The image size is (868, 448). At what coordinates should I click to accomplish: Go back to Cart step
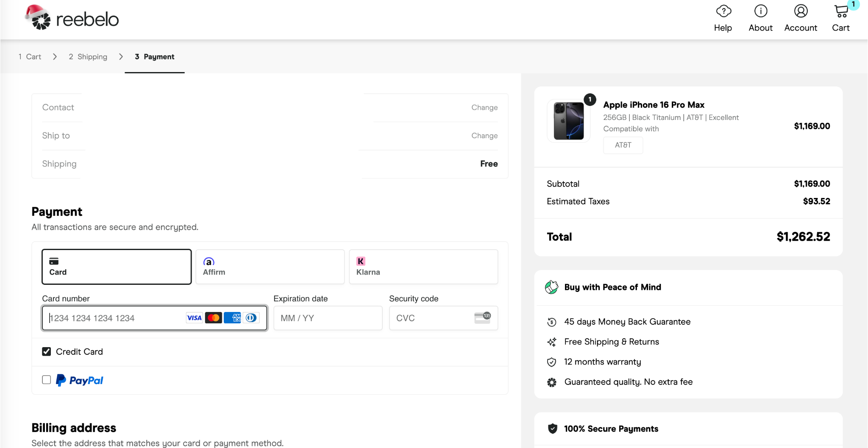click(x=30, y=57)
